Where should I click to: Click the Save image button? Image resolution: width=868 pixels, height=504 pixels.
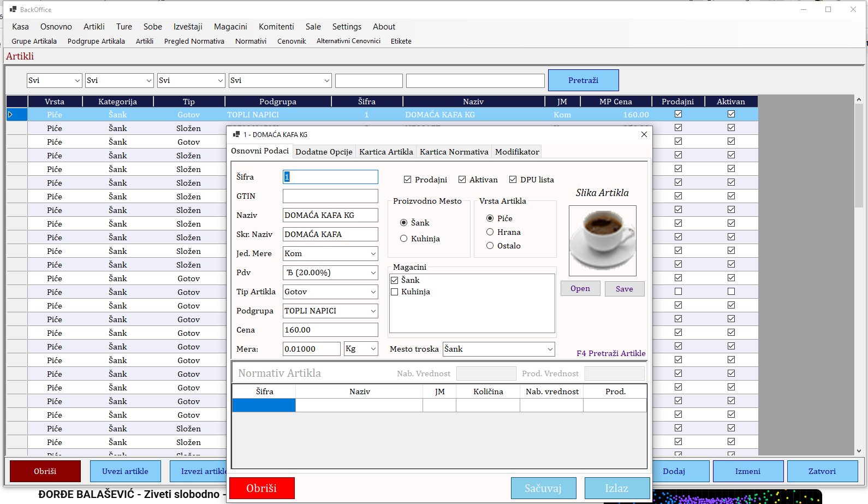pyautogui.click(x=625, y=289)
